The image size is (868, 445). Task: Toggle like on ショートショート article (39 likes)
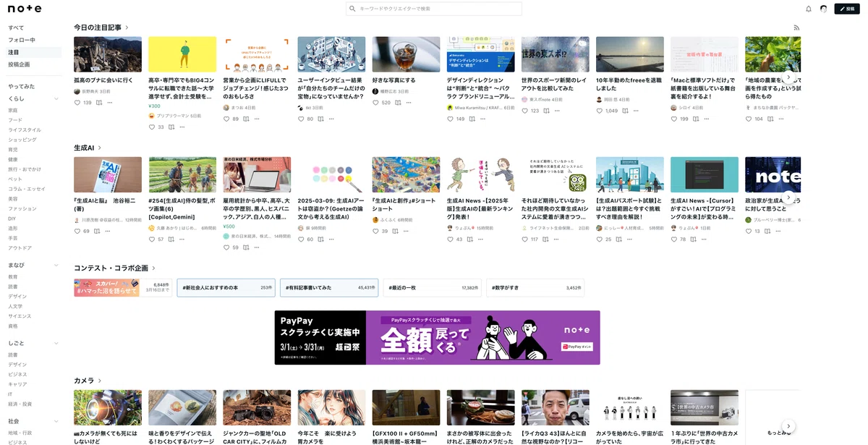(x=376, y=231)
